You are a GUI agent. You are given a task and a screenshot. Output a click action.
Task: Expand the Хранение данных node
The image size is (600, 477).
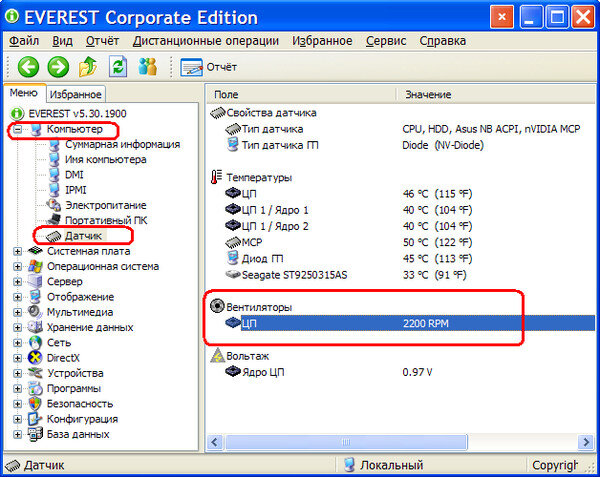[17, 327]
